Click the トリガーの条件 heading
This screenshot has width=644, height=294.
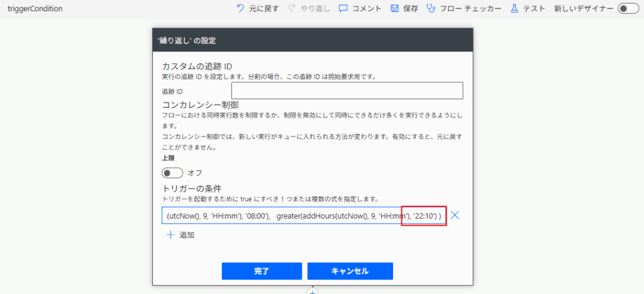(192, 189)
